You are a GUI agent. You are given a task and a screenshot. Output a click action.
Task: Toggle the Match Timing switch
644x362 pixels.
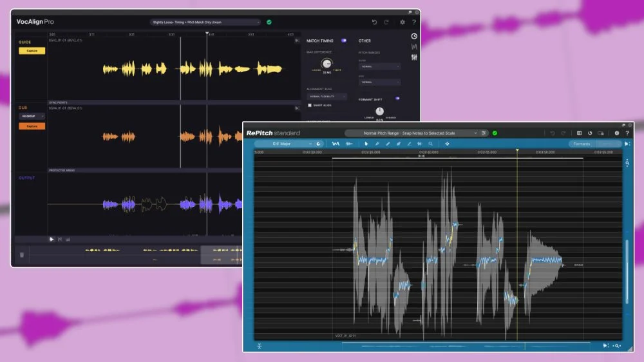tap(344, 41)
